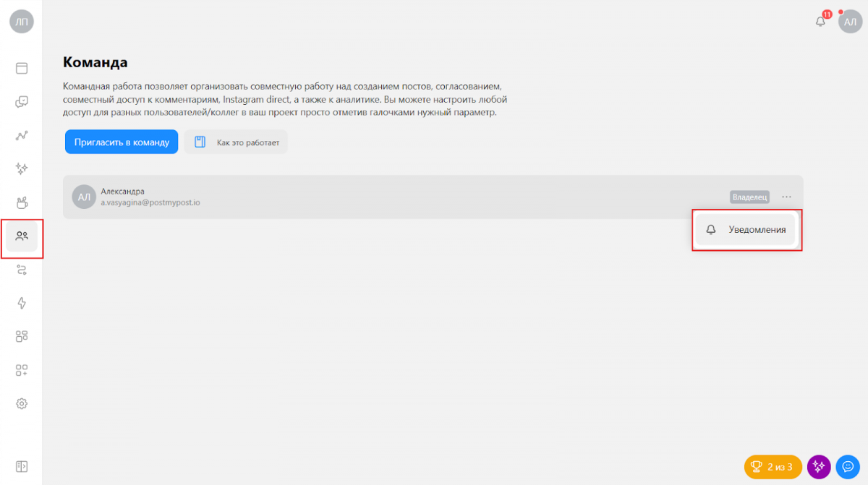Open settings gear in sidebar
Image resolution: width=868 pixels, height=485 pixels.
(x=22, y=403)
